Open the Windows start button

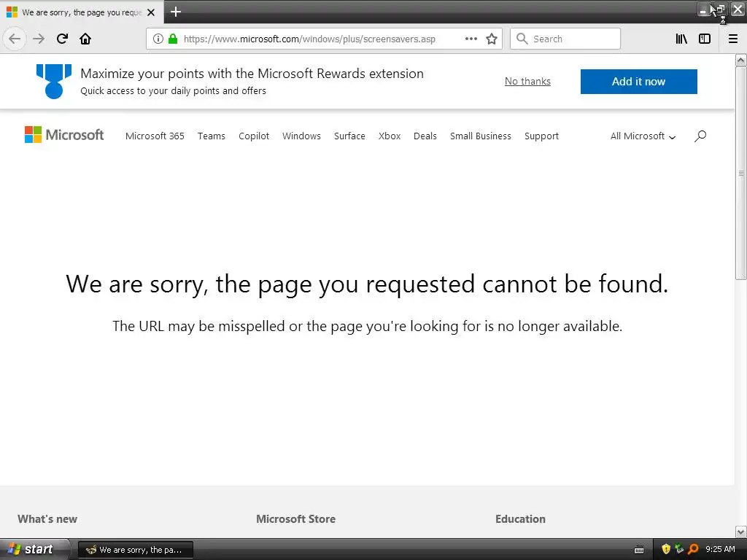(32, 549)
